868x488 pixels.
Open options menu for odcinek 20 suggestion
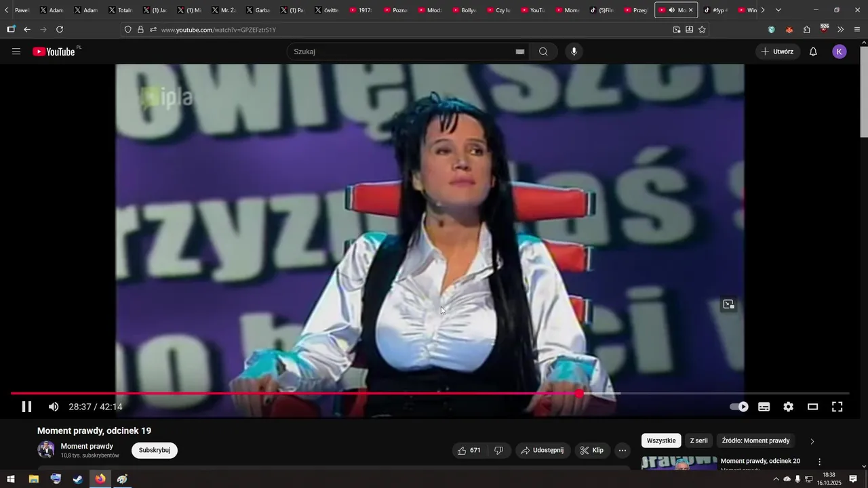pyautogui.click(x=819, y=462)
